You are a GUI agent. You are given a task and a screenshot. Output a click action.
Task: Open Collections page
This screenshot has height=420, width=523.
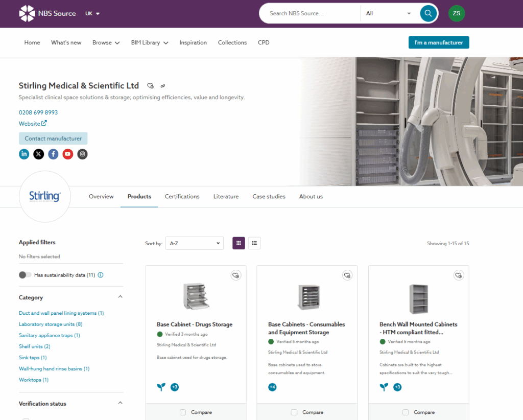pyautogui.click(x=232, y=43)
